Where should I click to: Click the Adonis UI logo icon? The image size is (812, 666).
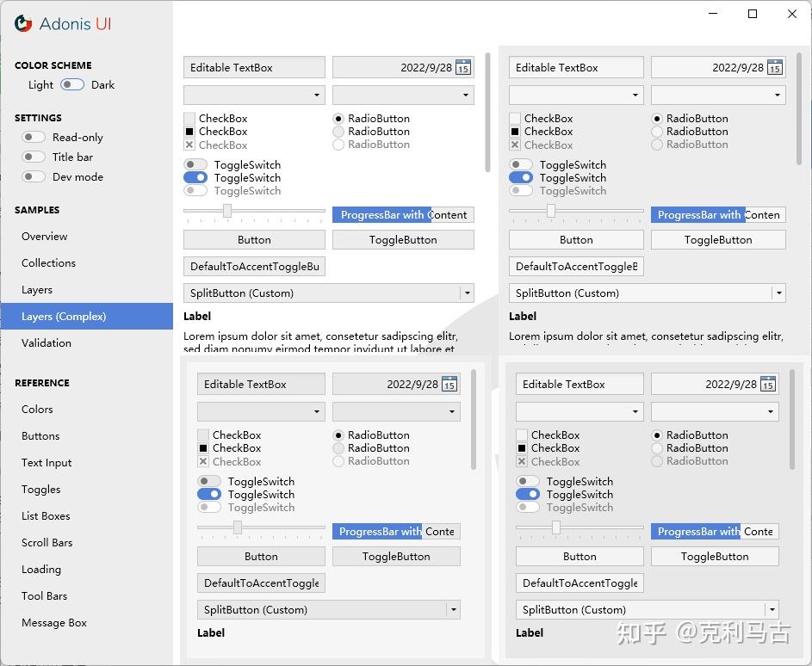click(x=23, y=24)
